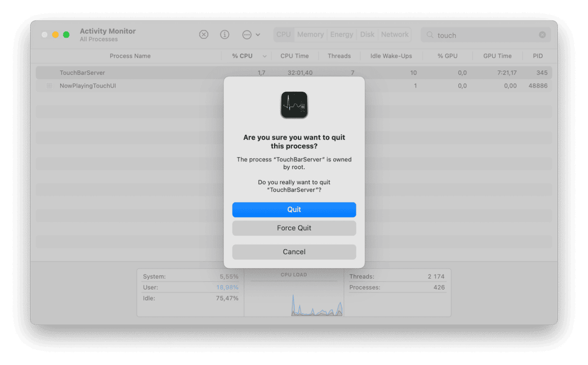
Task: Sort processes by the Threads column
Action: pos(339,56)
